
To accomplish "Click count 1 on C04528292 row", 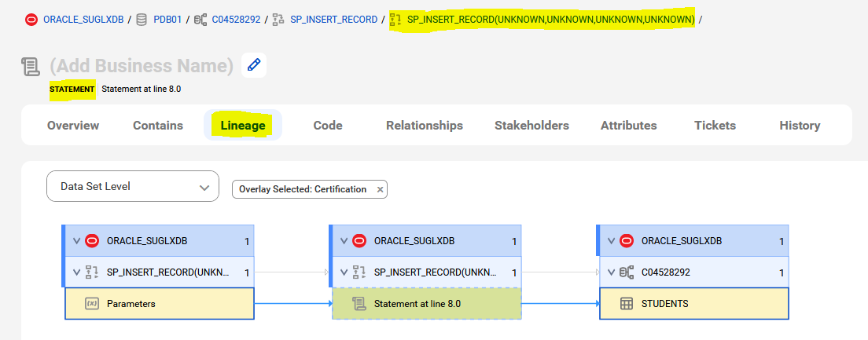I will click(x=782, y=272).
